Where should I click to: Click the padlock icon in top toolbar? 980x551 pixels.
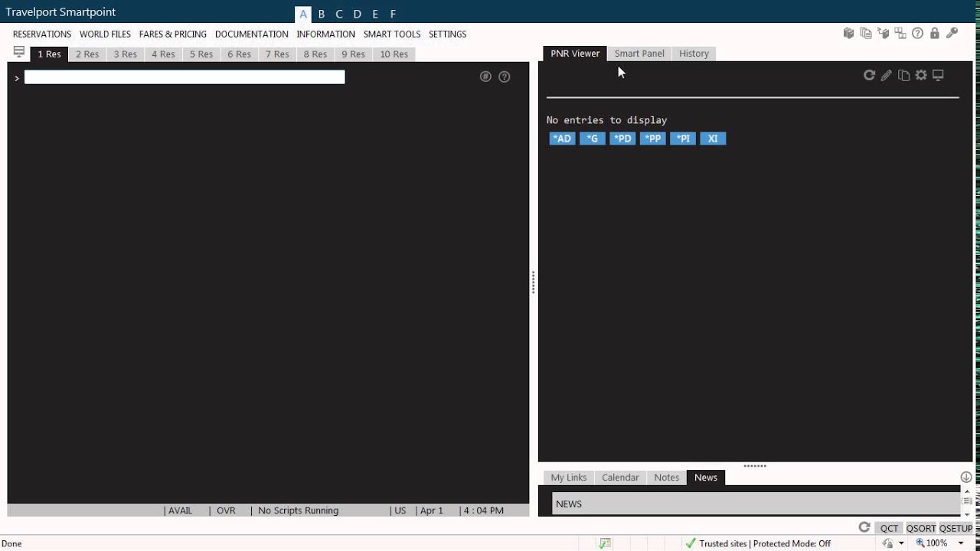935,34
